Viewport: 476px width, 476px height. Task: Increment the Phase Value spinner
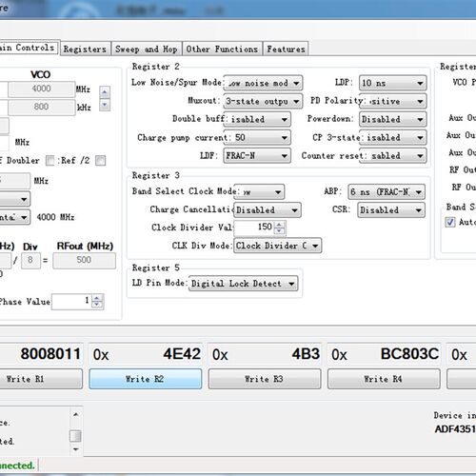coord(97,298)
